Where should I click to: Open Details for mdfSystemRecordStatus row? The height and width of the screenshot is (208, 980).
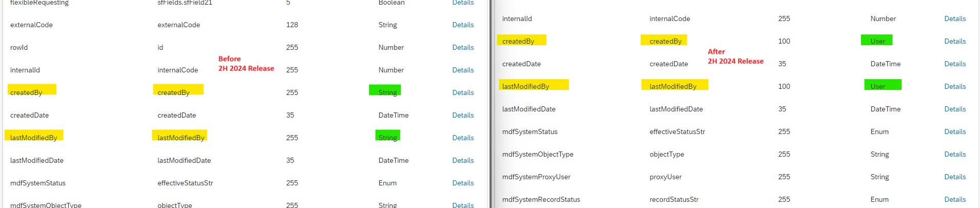pos(955,199)
